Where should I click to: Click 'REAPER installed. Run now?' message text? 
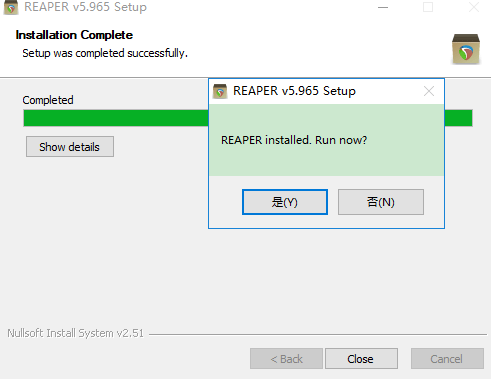coord(294,140)
